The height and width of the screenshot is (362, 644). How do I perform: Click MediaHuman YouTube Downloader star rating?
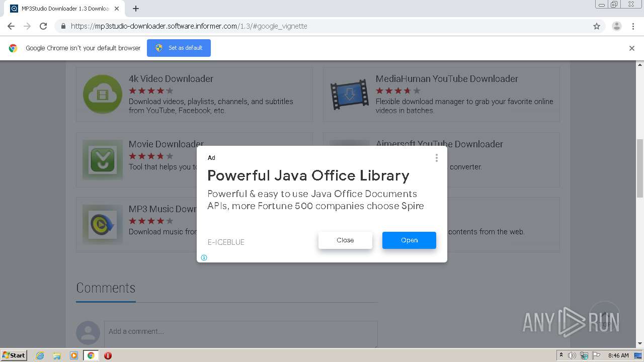398,91
